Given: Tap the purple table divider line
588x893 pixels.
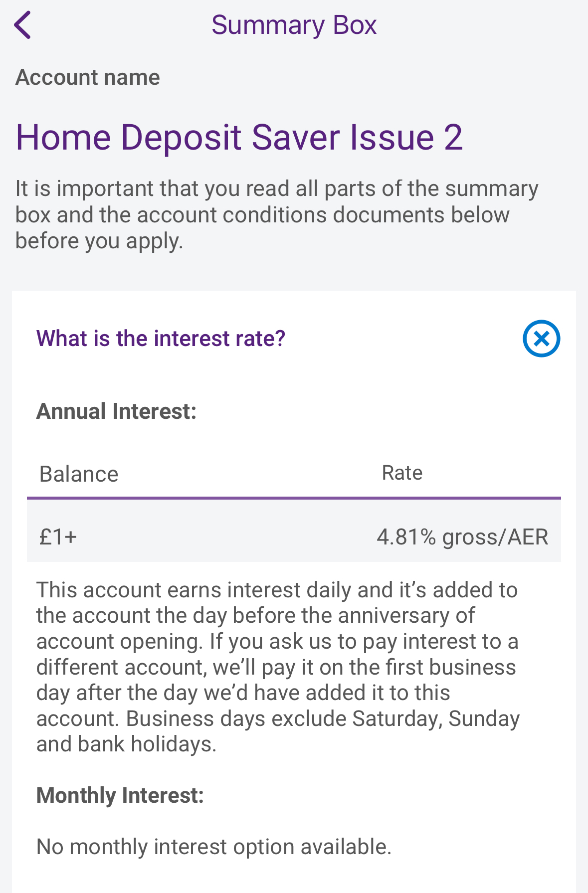Looking at the screenshot, I should (294, 498).
